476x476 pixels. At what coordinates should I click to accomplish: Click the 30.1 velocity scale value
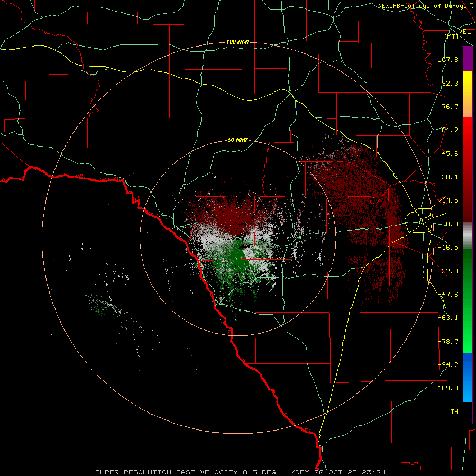click(450, 177)
